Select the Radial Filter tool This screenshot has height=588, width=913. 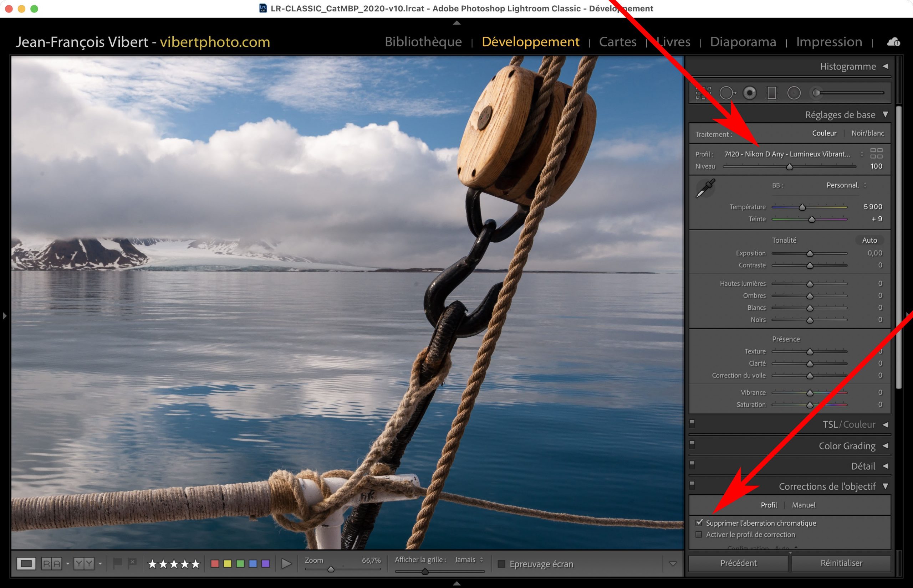pos(794,93)
